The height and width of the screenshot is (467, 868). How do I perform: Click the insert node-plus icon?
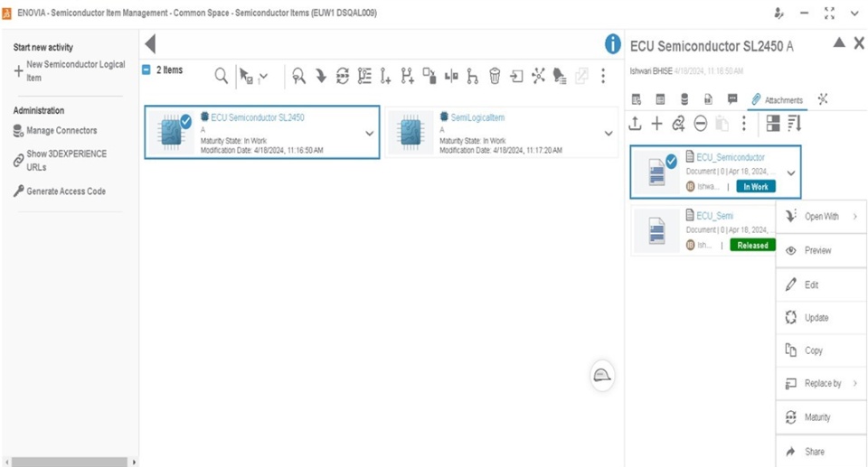tap(385, 76)
